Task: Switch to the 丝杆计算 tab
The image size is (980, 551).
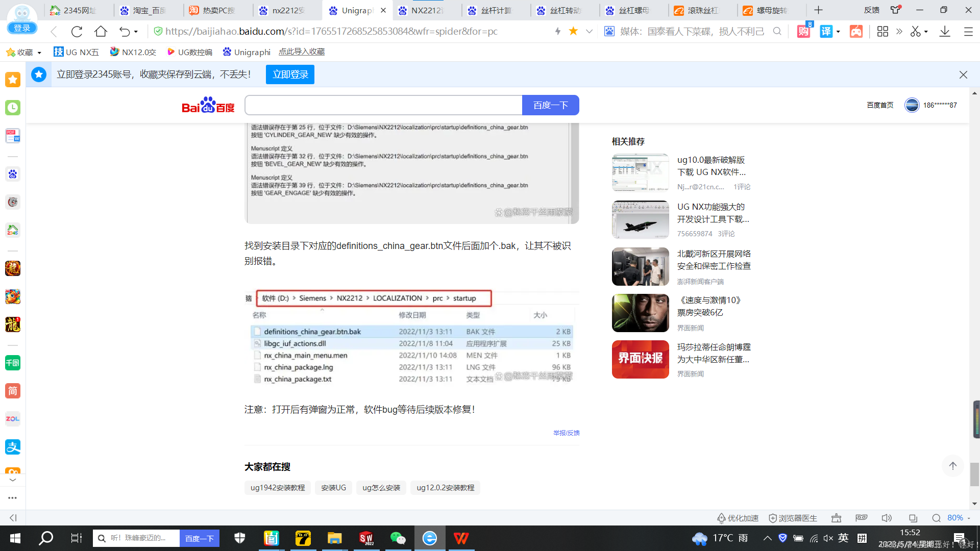Action: pyautogui.click(x=496, y=10)
